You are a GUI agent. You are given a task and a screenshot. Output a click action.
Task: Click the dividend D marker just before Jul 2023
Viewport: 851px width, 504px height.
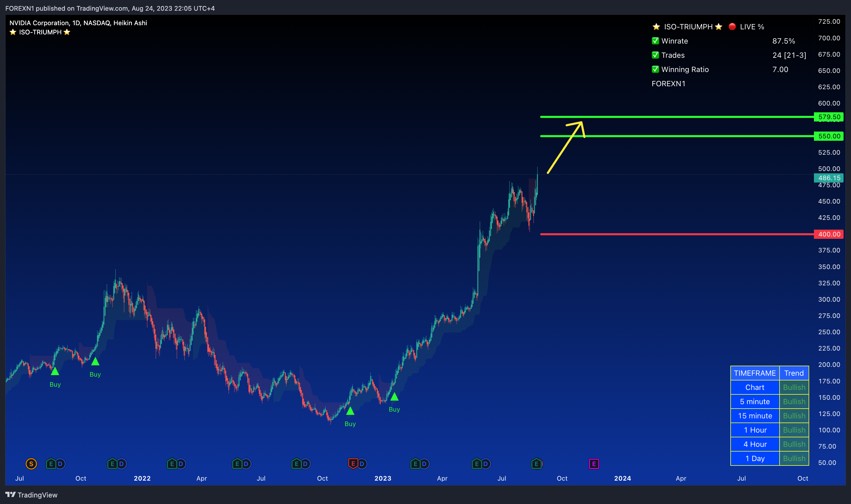pyautogui.click(x=486, y=464)
